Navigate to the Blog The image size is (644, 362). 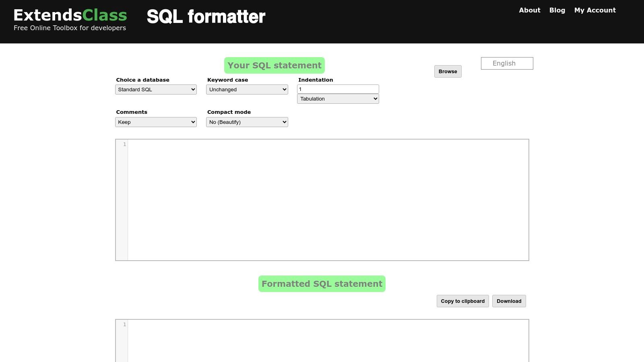click(557, 10)
